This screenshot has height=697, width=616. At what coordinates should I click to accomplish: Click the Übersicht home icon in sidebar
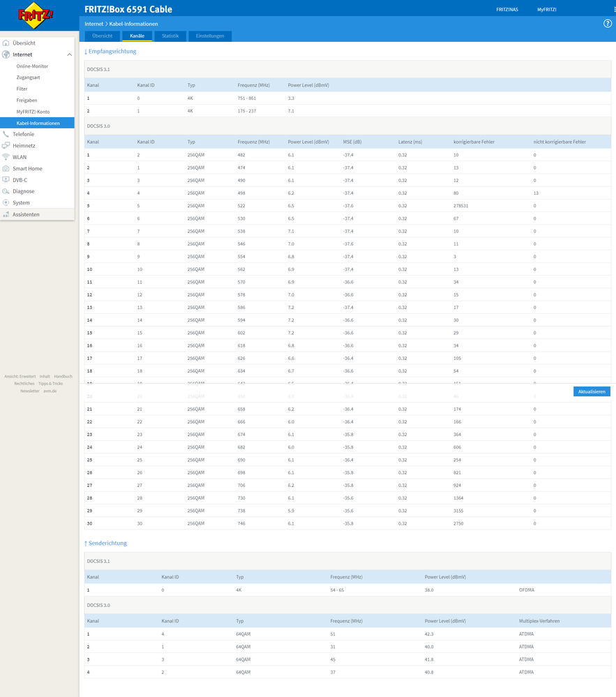[x=6, y=43]
